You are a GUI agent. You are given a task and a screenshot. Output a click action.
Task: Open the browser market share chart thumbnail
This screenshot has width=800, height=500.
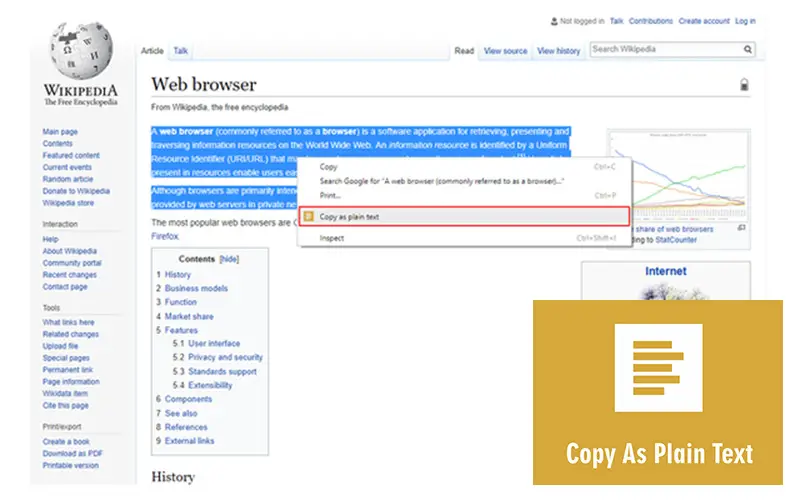679,174
